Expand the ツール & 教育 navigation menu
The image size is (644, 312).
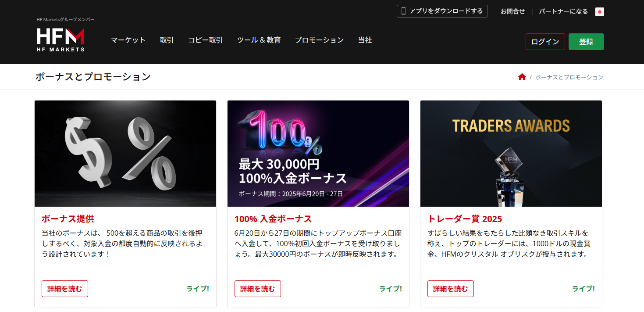click(x=259, y=40)
